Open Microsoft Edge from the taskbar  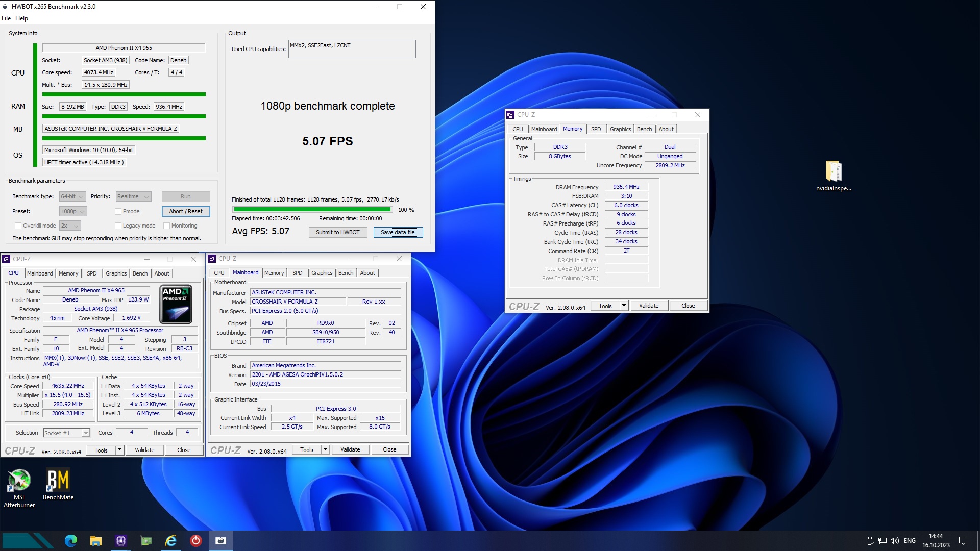[71, 541]
